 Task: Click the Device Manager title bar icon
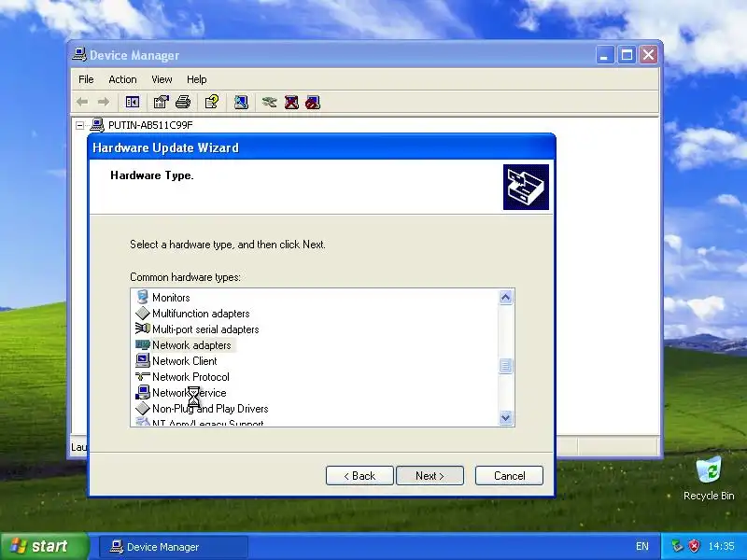coord(79,55)
